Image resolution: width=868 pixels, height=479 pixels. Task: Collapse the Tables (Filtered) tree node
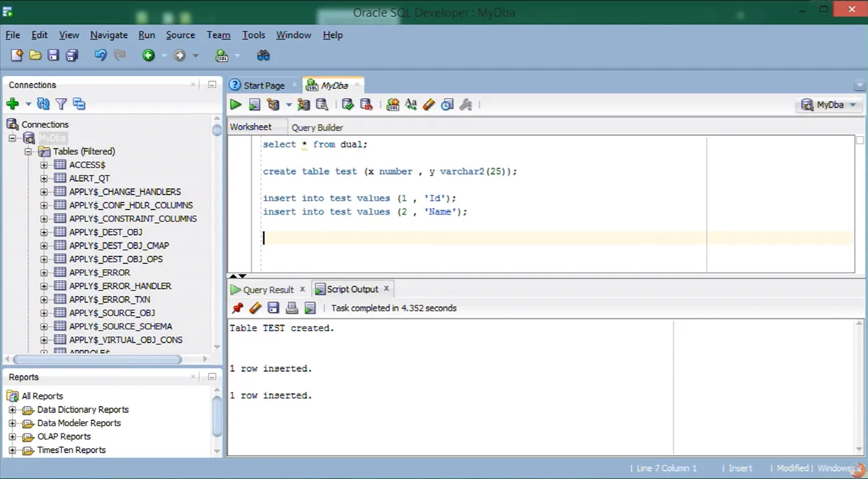point(28,152)
